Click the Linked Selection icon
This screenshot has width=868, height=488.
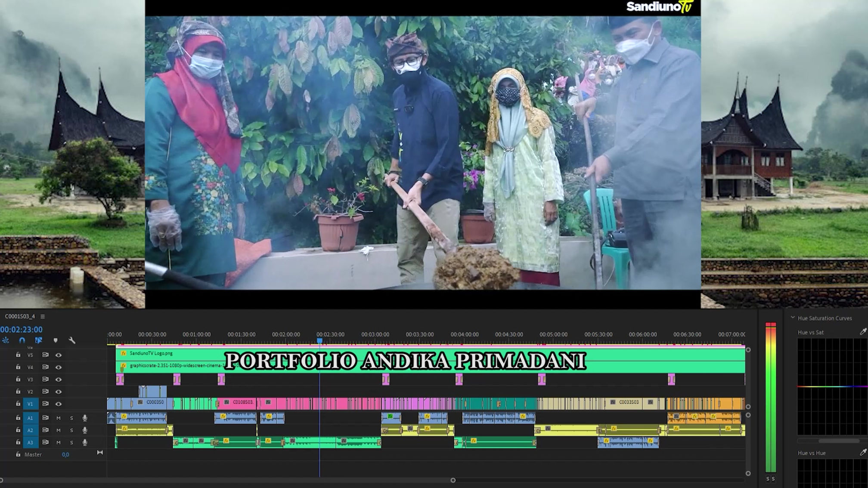pyautogui.click(x=39, y=340)
